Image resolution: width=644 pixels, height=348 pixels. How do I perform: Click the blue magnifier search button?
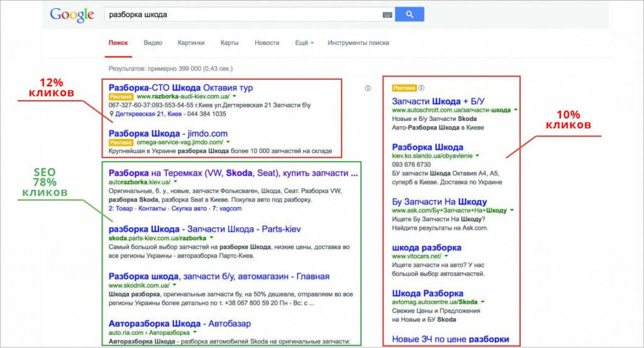coord(409,14)
